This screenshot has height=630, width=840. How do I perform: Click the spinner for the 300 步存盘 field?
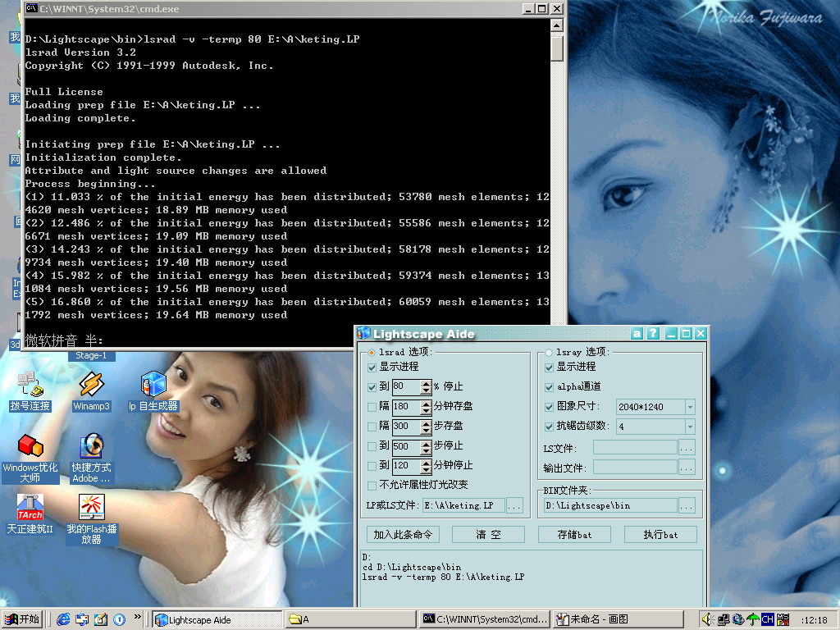(426, 427)
